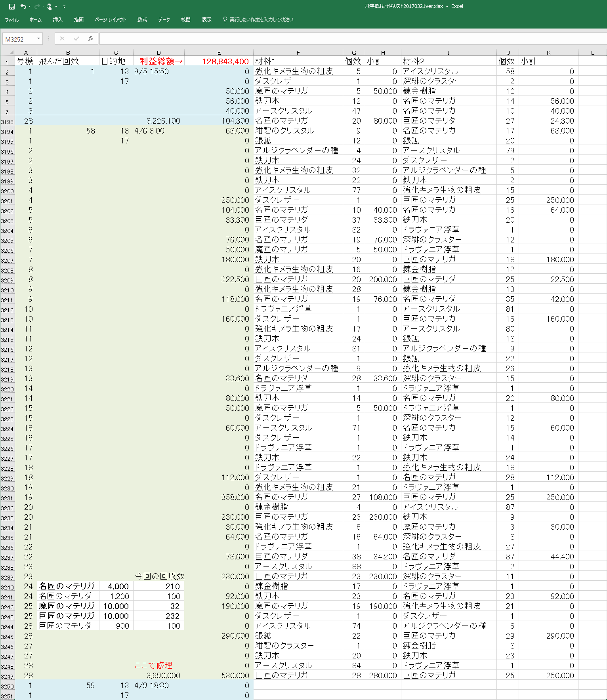607x700 pixels.
Task: Click the cancel X icon in formula bar
Action: click(62, 38)
